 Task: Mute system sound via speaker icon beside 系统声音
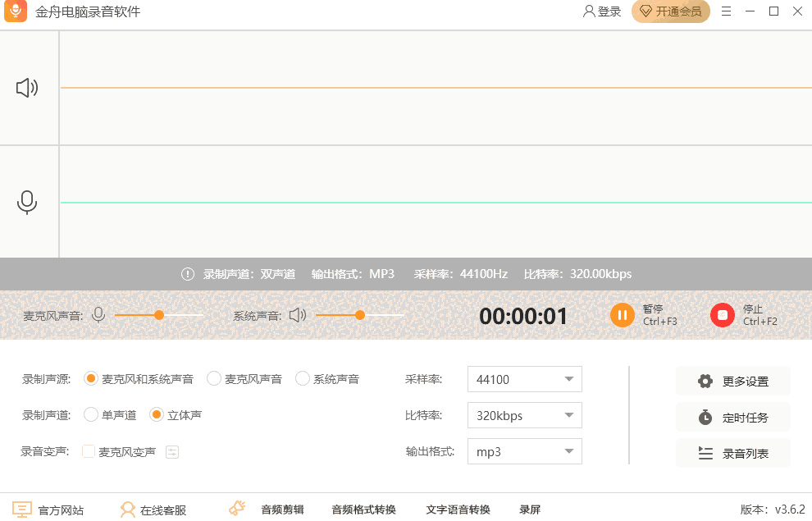point(298,315)
